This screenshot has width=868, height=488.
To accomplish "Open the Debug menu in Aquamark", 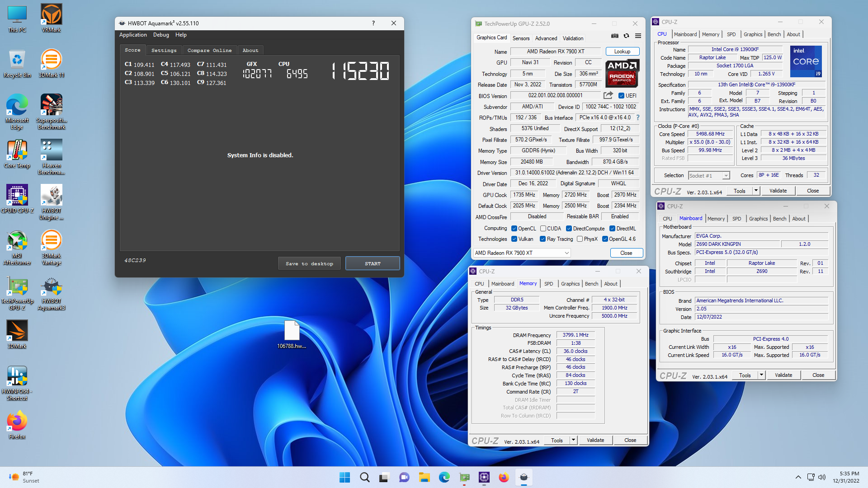I will pyautogui.click(x=161, y=35).
